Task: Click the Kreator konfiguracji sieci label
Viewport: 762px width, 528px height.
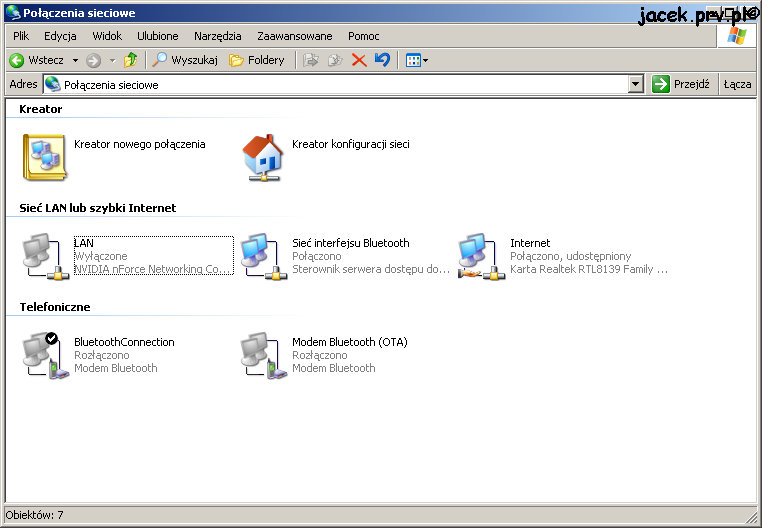Action: tap(351, 144)
